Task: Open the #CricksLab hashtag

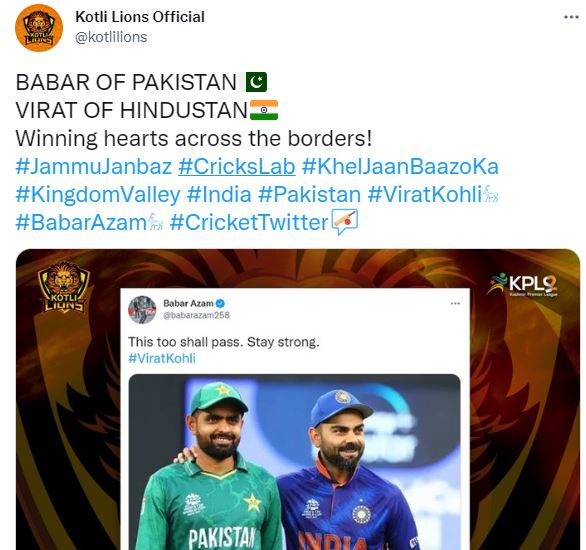Action: 237,166
